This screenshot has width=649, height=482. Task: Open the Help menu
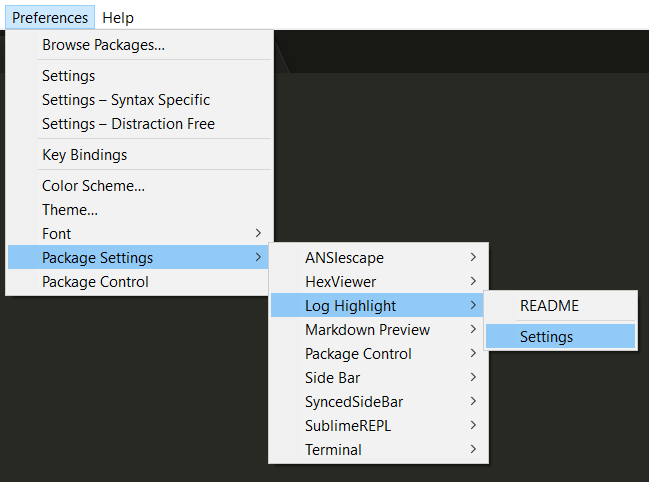tap(118, 17)
